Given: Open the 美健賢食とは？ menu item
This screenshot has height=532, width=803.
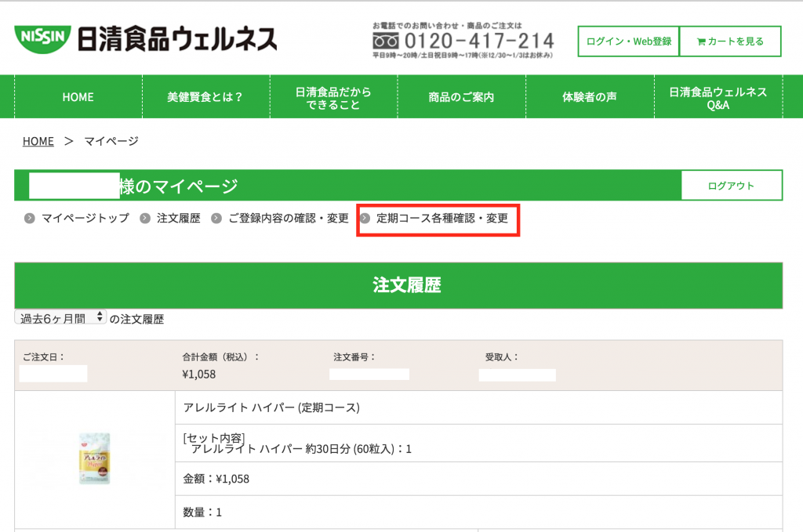Looking at the screenshot, I should (x=206, y=97).
